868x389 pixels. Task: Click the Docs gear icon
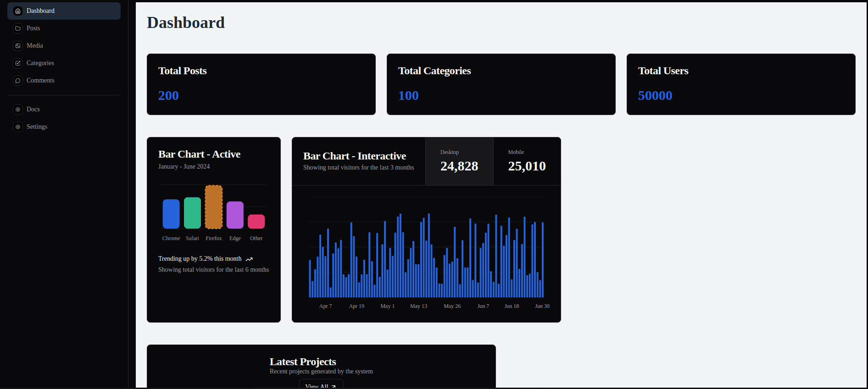pos(18,110)
